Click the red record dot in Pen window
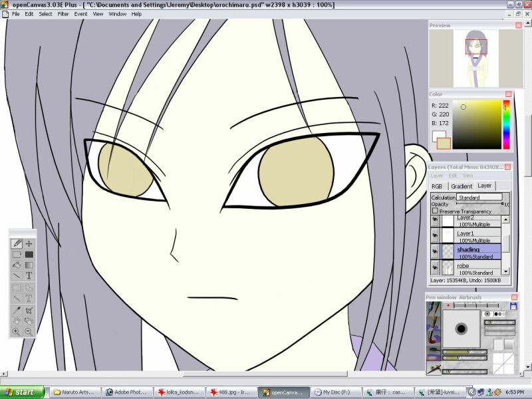The height and width of the screenshot is (399, 532). point(448,306)
